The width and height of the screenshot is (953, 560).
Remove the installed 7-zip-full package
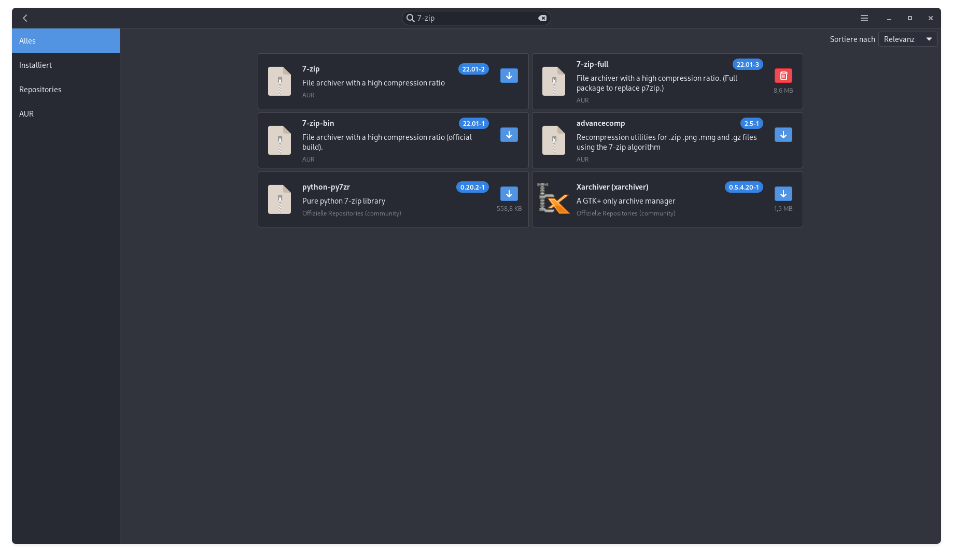[783, 76]
